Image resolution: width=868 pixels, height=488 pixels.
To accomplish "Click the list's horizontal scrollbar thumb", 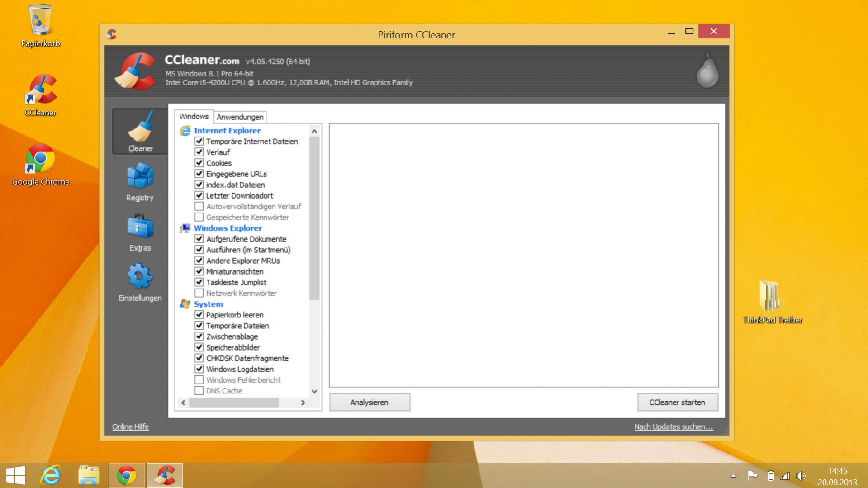I will click(234, 403).
